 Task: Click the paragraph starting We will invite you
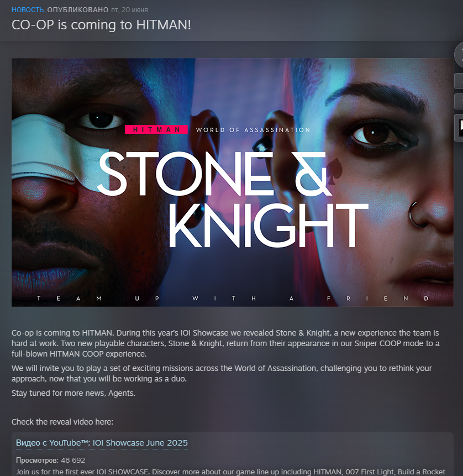[222, 373]
